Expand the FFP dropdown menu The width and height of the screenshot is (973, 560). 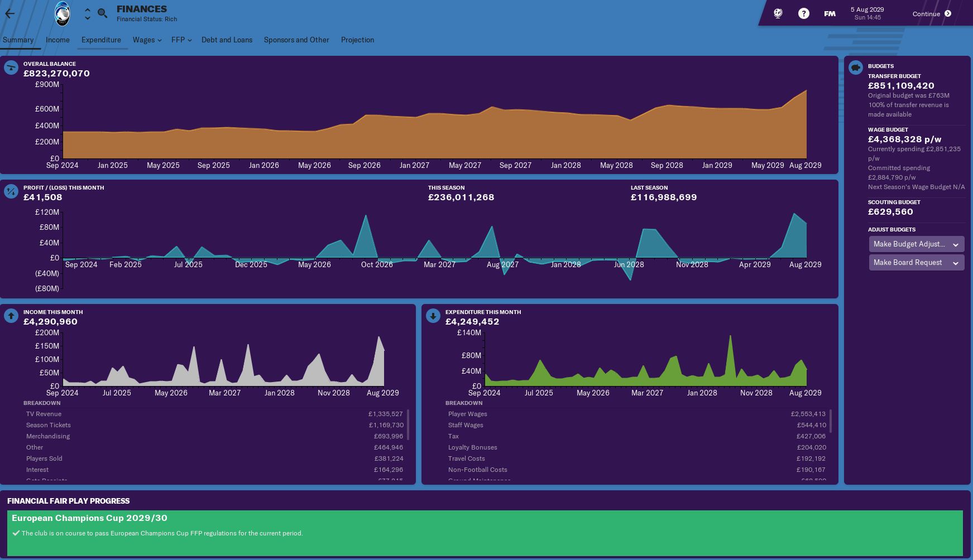(181, 40)
